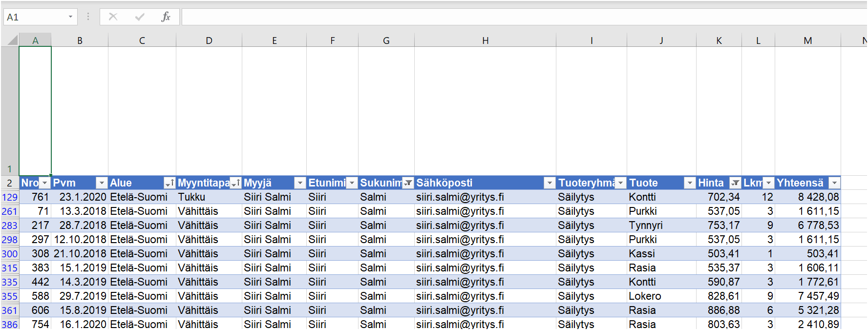Image resolution: width=868 pixels, height=330 pixels.
Task: Open the Hinta active filter button
Action: click(x=735, y=183)
